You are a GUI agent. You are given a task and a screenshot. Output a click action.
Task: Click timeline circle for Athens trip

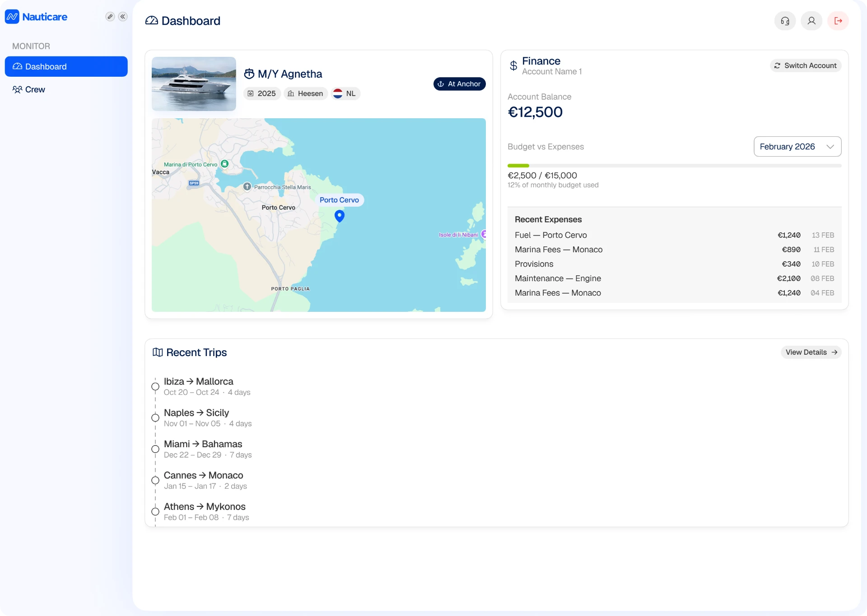pyautogui.click(x=155, y=512)
